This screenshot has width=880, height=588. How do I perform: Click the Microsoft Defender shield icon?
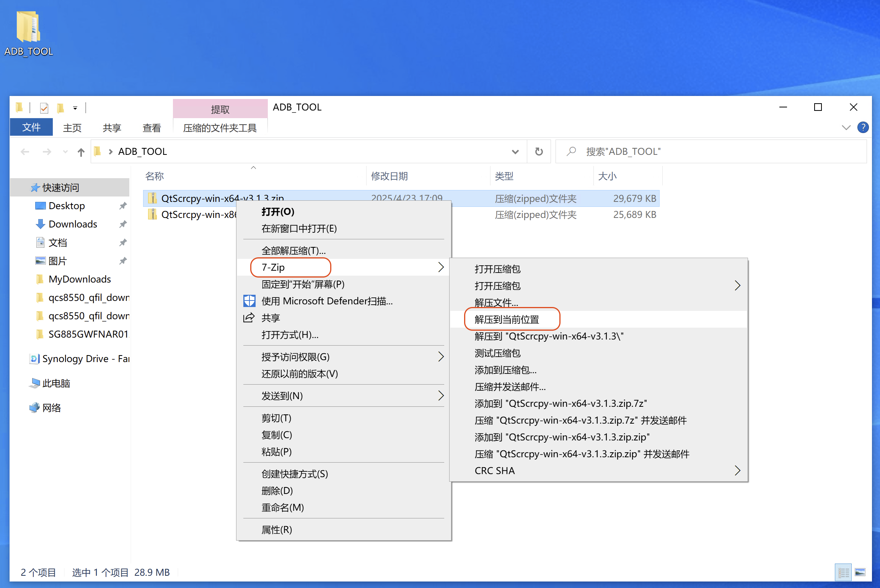pyautogui.click(x=249, y=301)
